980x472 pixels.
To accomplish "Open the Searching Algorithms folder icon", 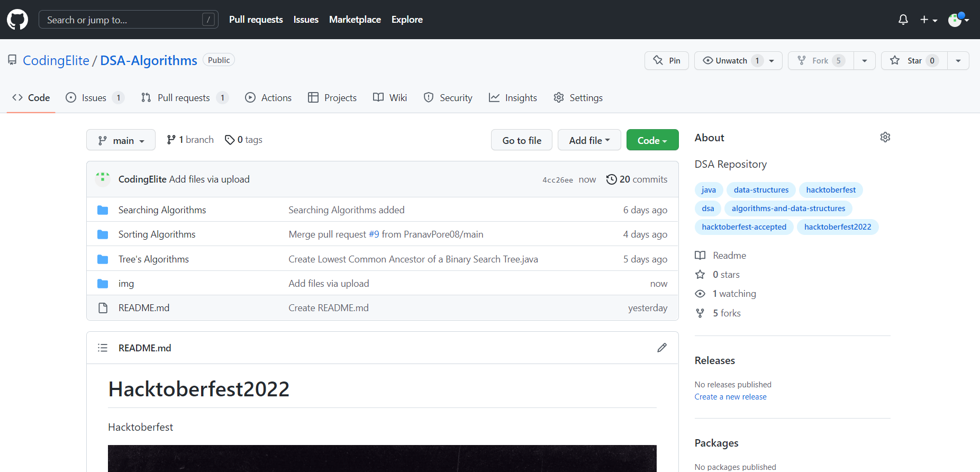I will click(x=103, y=210).
